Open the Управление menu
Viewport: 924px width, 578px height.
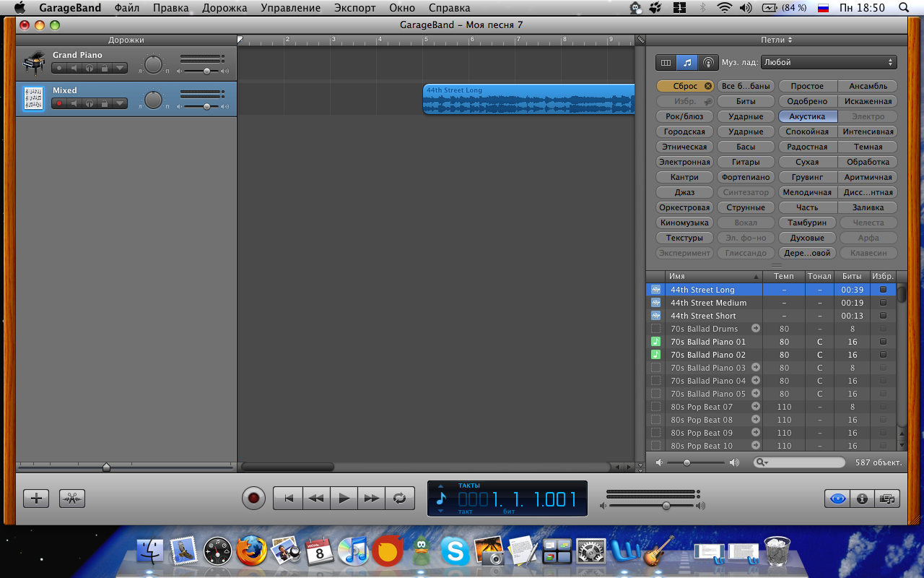(x=290, y=8)
